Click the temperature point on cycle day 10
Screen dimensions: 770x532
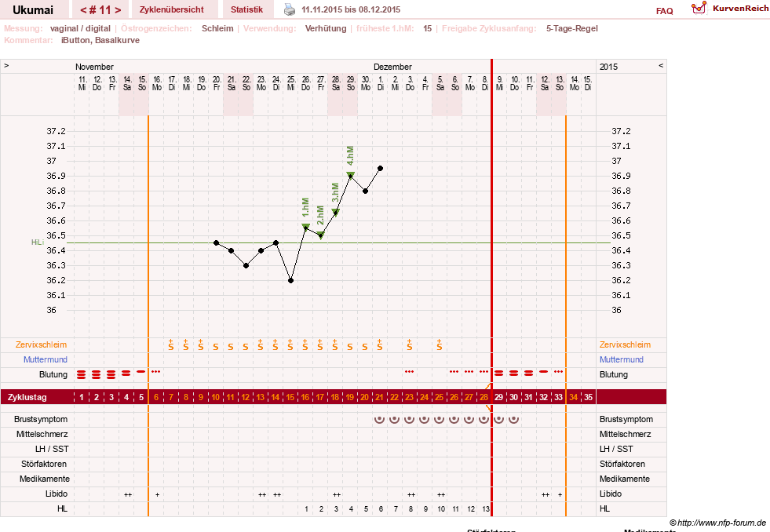(216, 243)
